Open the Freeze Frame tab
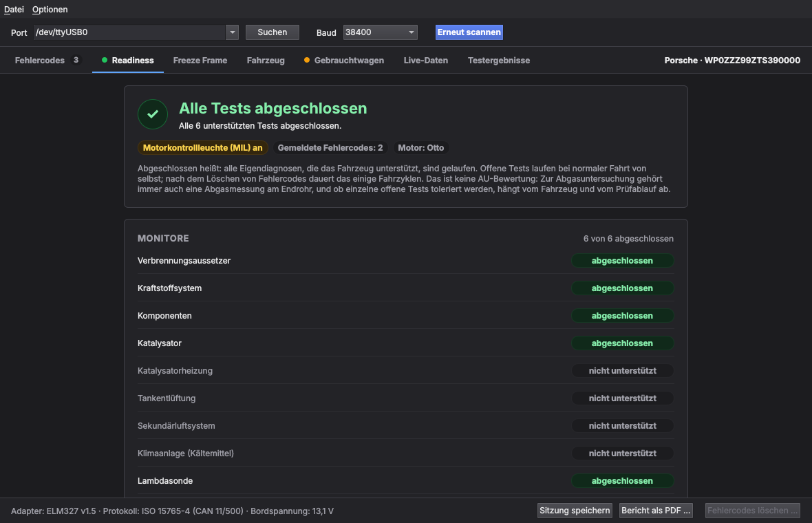Image resolution: width=812 pixels, height=523 pixels. (200, 60)
